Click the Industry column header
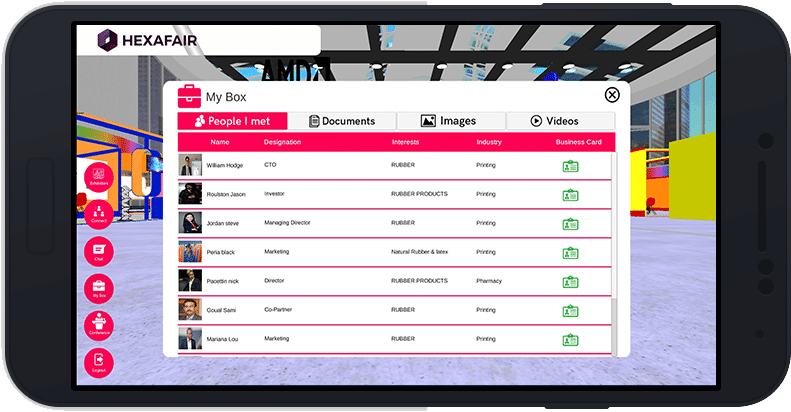 pyautogui.click(x=489, y=142)
